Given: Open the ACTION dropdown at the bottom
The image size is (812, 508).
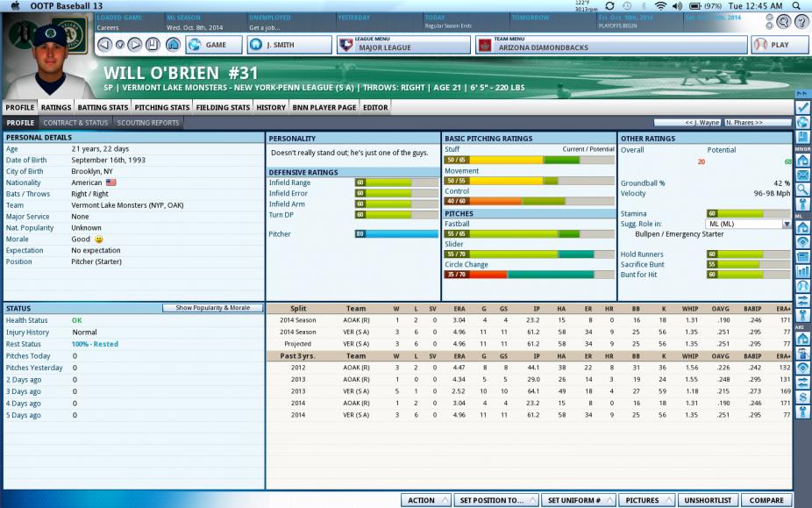Looking at the screenshot, I should pyautogui.click(x=425, y=500).
